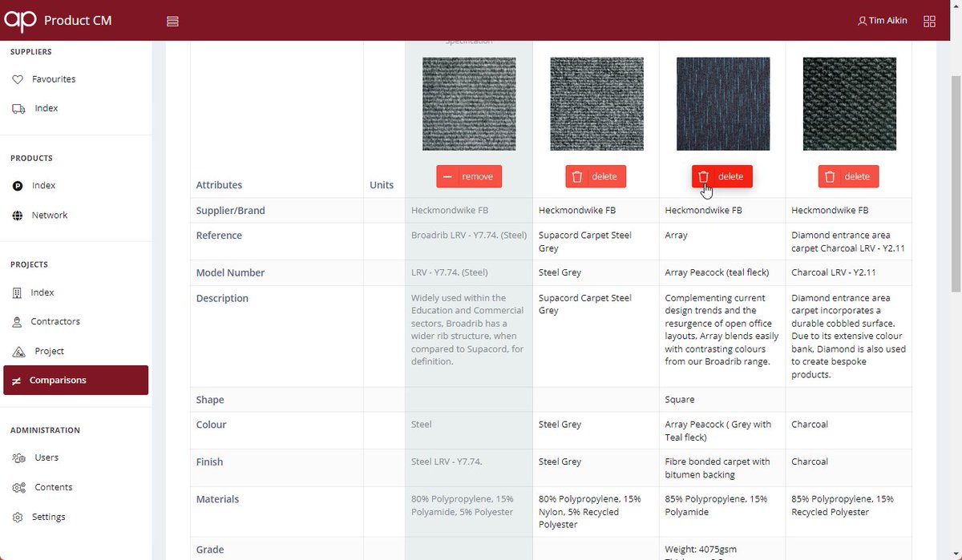This screenshot has width=962, height=560.
Task: Remove the Broadrib specification product
Action: [469, 176]
